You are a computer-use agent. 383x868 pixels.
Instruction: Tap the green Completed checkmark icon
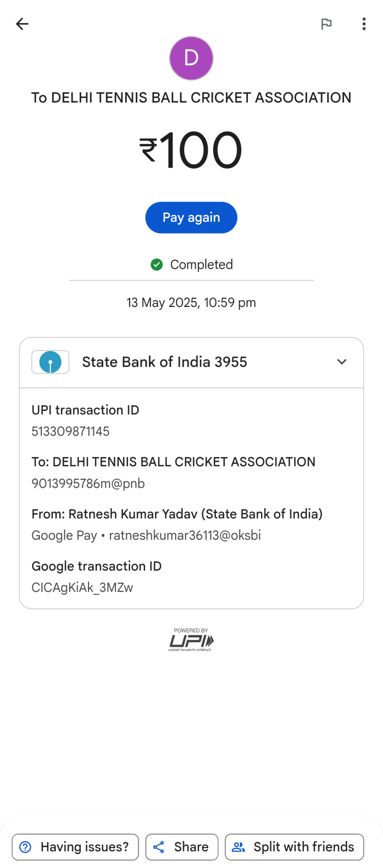[157, 265]
